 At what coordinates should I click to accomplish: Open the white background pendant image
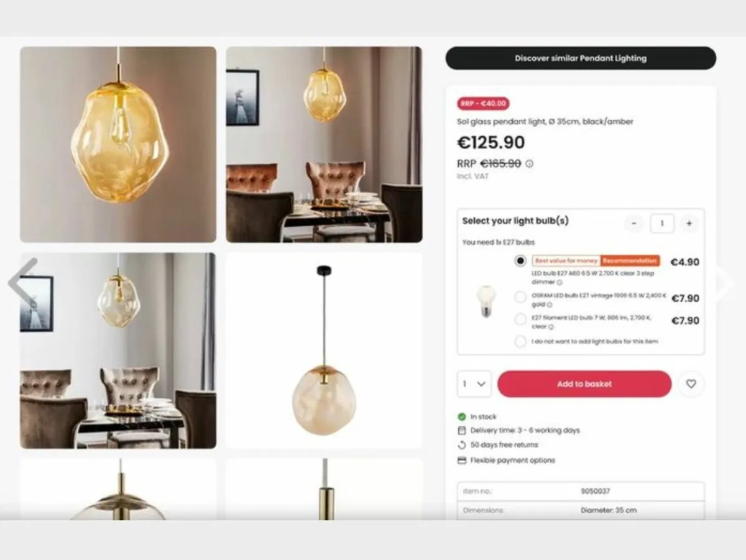[324, 351]
